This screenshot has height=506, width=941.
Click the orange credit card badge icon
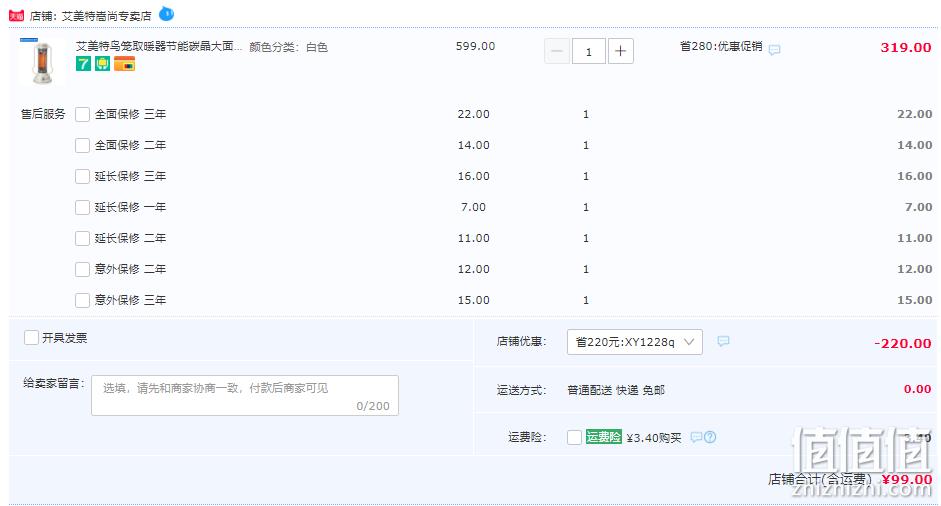[x=124, y=64]
